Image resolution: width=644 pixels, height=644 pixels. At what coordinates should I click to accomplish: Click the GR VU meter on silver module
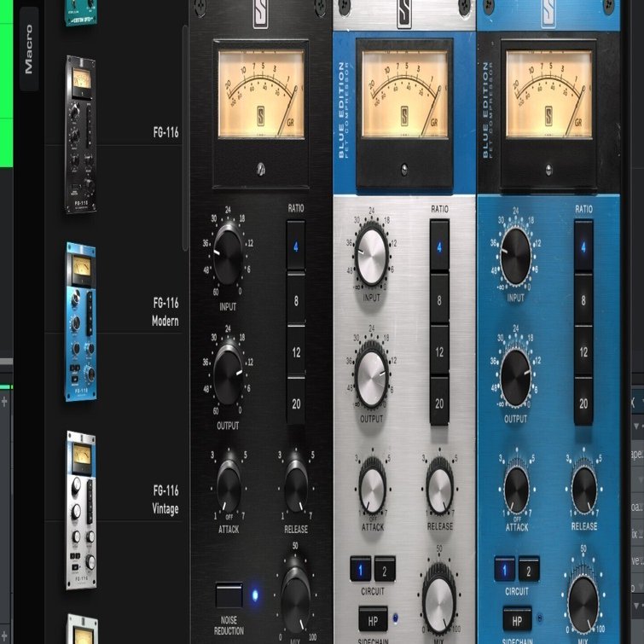[404, 94]
